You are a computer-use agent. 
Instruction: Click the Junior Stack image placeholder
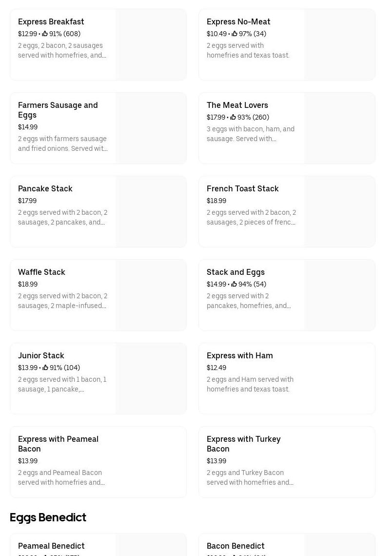point(151,378)
